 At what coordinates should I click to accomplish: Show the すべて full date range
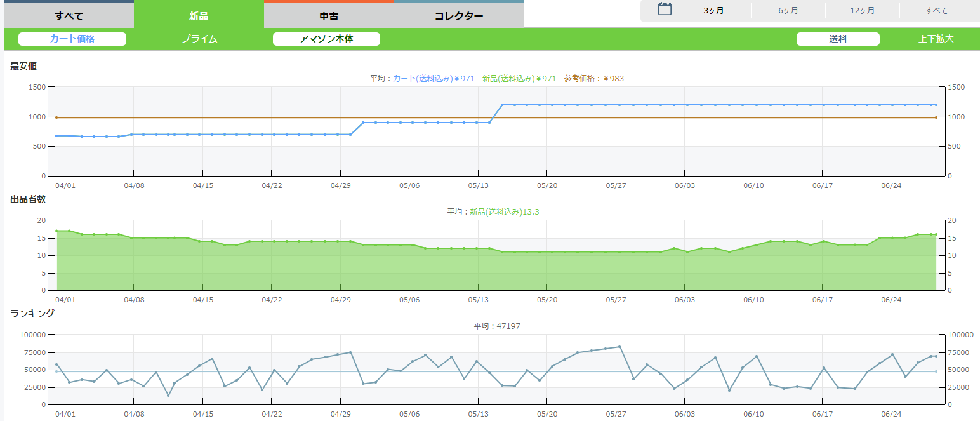click(936, 11)
